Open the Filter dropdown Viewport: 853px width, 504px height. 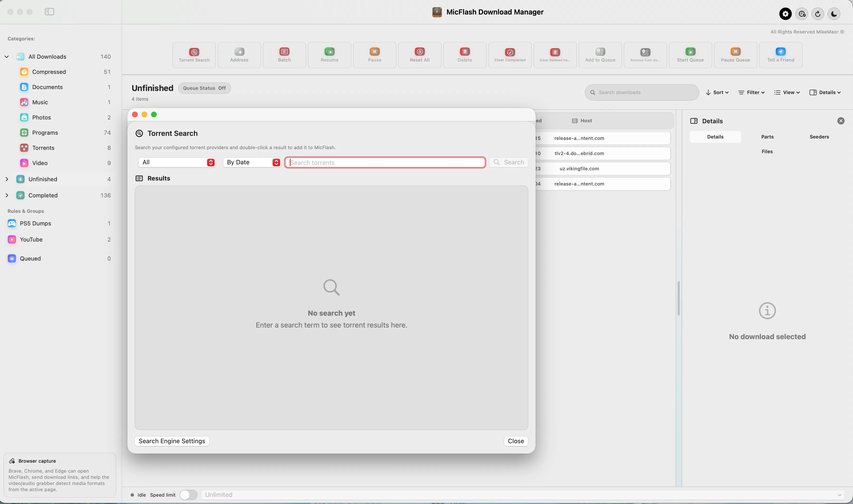(x=751, y=92)
